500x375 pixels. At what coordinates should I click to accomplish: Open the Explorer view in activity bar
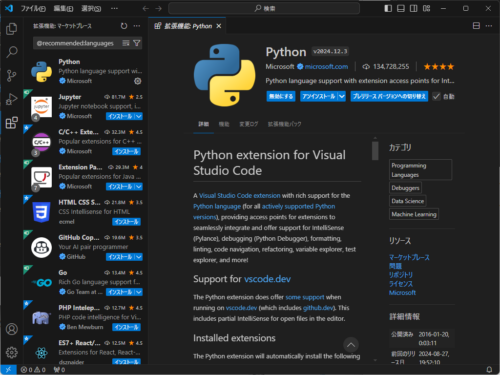tap(12, 29)
